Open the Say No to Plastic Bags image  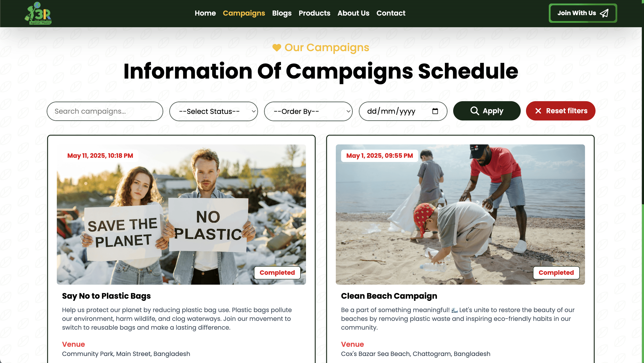181,214
